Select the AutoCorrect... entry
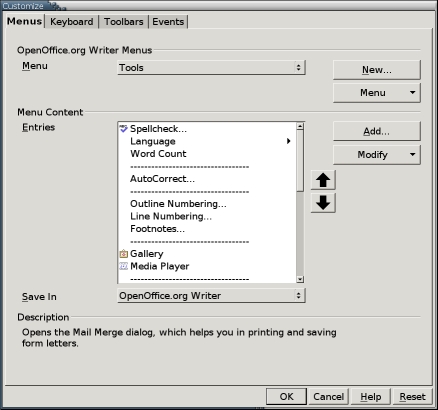Screen dimensions: 438x410 tap(162, 179)
